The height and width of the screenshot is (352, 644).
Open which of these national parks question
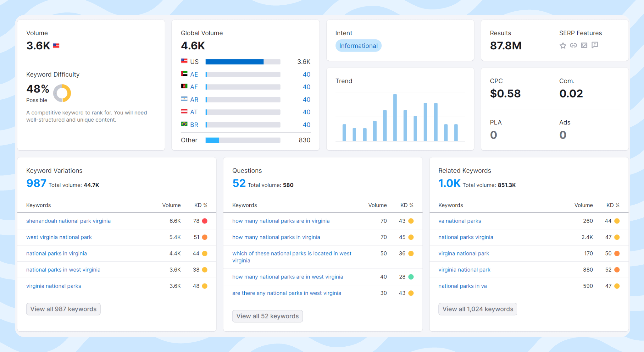coord(292,257)
